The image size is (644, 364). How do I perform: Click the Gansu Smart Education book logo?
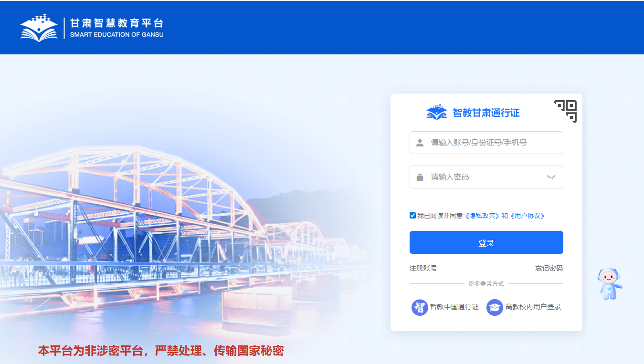(x=39, y=28)
